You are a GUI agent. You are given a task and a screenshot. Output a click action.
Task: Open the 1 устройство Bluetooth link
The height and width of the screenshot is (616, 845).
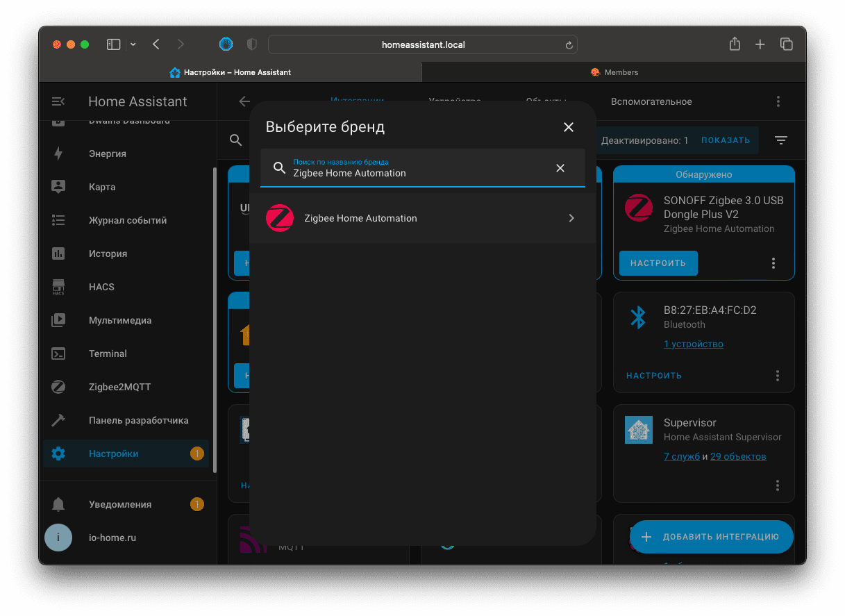(693, 344)
